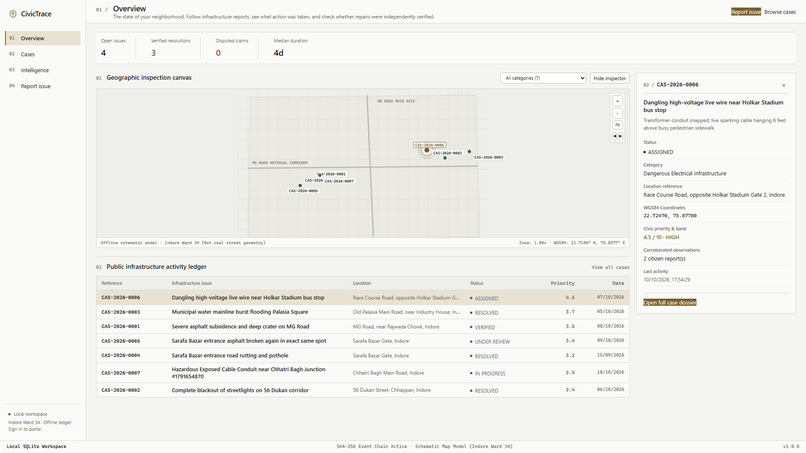Select the Sarafa Bazar asphalt broken again row

coord(362,340)
